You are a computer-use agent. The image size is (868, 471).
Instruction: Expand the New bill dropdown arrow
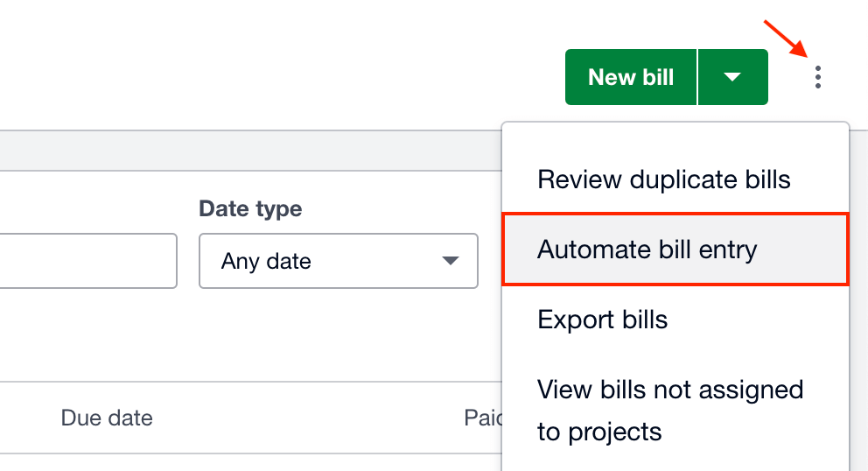733,77
